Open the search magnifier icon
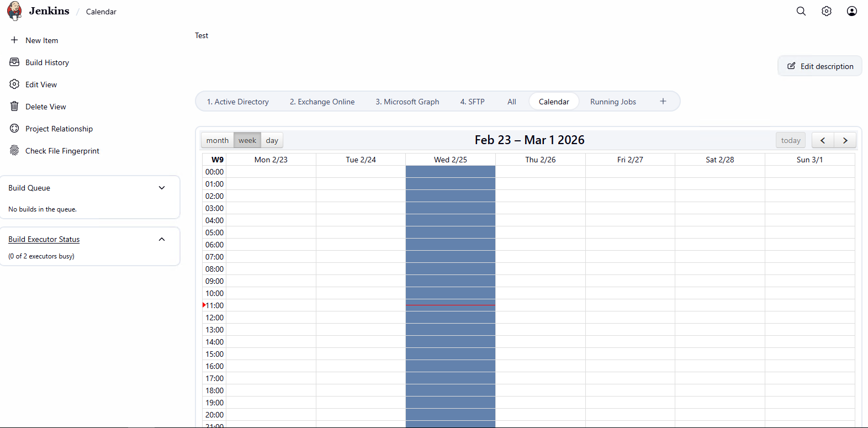The height and width of the screenshot is (428, 868). pos(801,11)
